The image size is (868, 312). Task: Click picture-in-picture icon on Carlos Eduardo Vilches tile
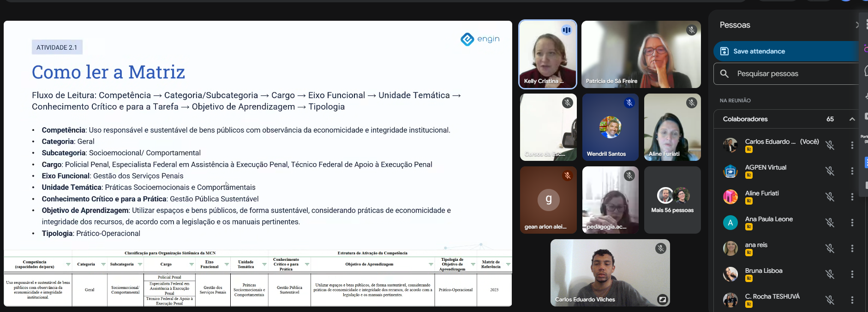pyautogui.click(x=662, y=300)
